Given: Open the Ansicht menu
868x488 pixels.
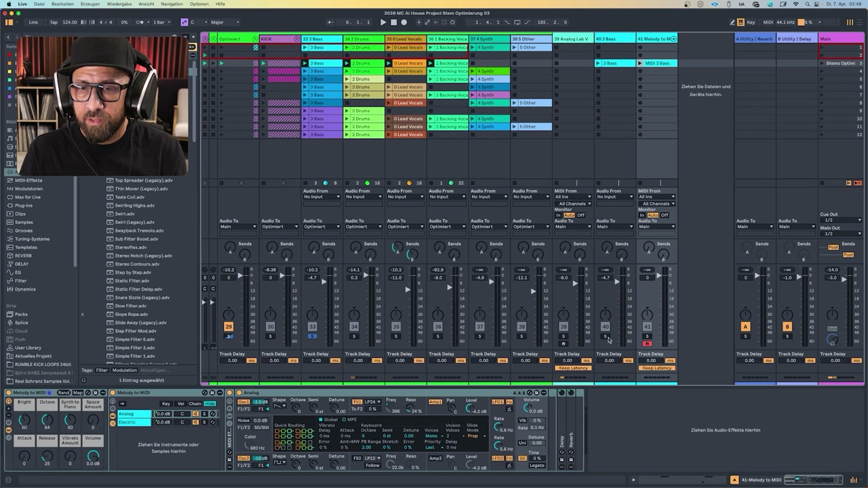Looking at the screenshot, I should pyautogui.click(x=146, y=4).
